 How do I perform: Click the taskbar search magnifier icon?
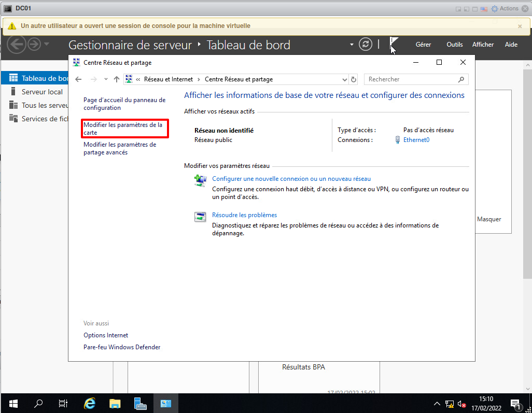tap(38, 403)
